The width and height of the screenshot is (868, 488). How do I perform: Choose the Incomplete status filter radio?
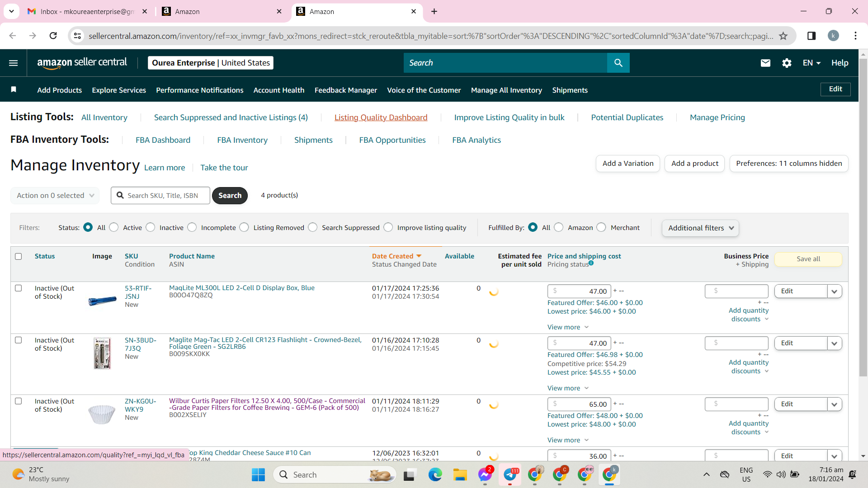pyautogui.click(x=192, y=227)
